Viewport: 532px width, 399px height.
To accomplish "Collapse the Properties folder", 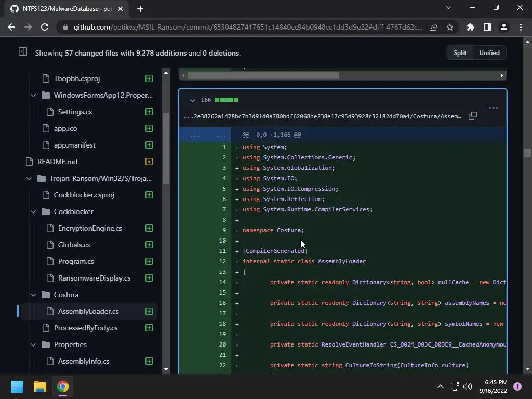I will [33, 345].
